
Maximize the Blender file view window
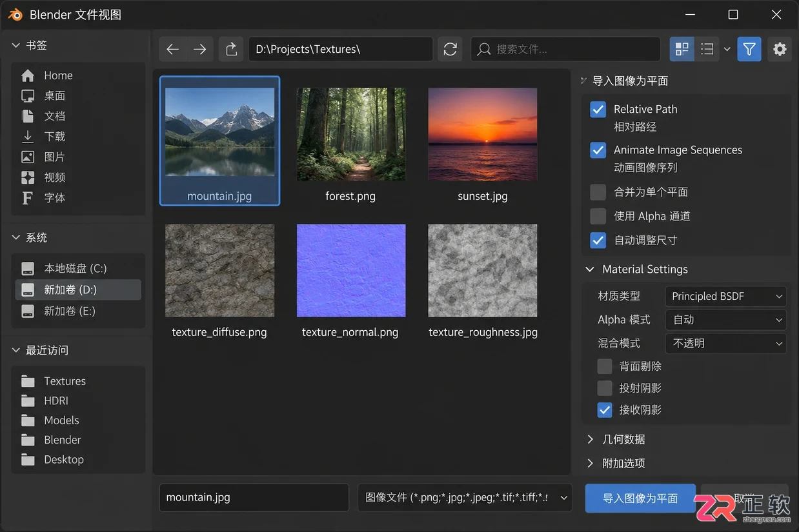[733, 14]
